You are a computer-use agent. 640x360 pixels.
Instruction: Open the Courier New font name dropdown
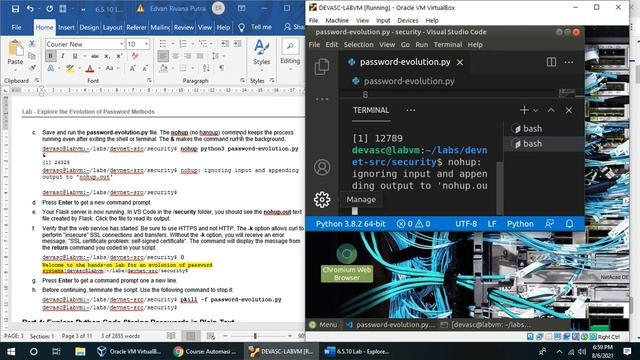[121, 44]
